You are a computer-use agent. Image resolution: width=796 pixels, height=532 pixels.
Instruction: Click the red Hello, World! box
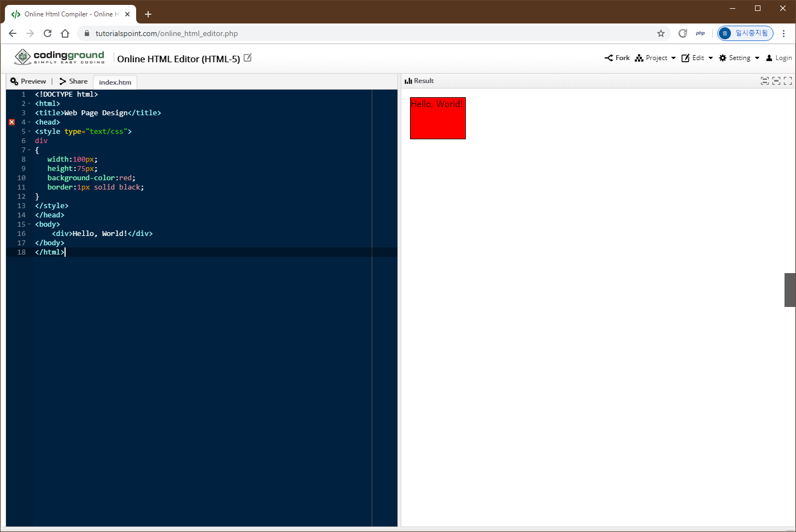tap(438, 119)
